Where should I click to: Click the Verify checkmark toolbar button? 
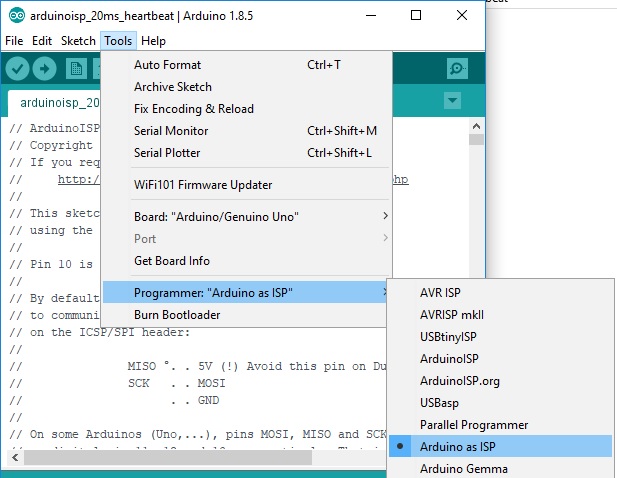pyautogui.click(x=17, y=69)
